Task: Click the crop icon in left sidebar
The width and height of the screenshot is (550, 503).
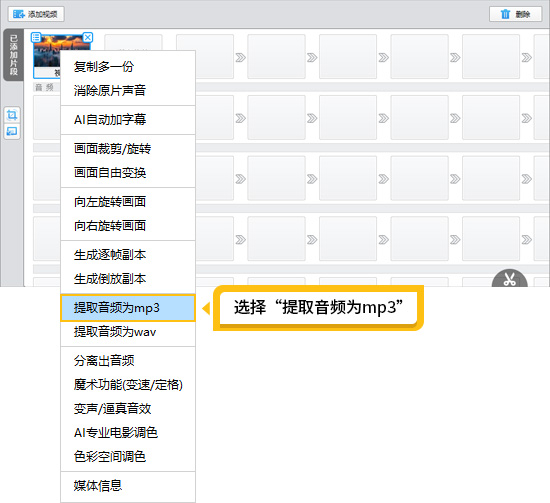Action: pyautogui.click(x=12, y=115)
